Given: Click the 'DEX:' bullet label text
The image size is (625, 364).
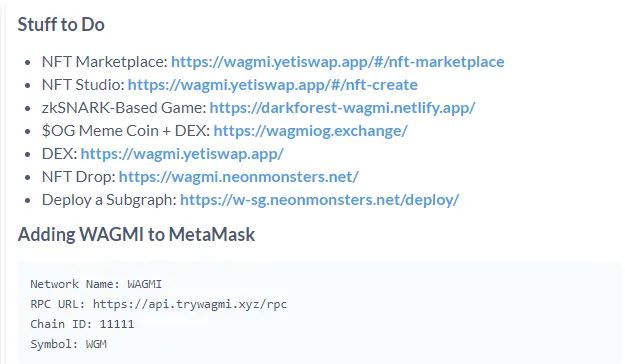Looking at the screenshot, I should pos(60,154).
